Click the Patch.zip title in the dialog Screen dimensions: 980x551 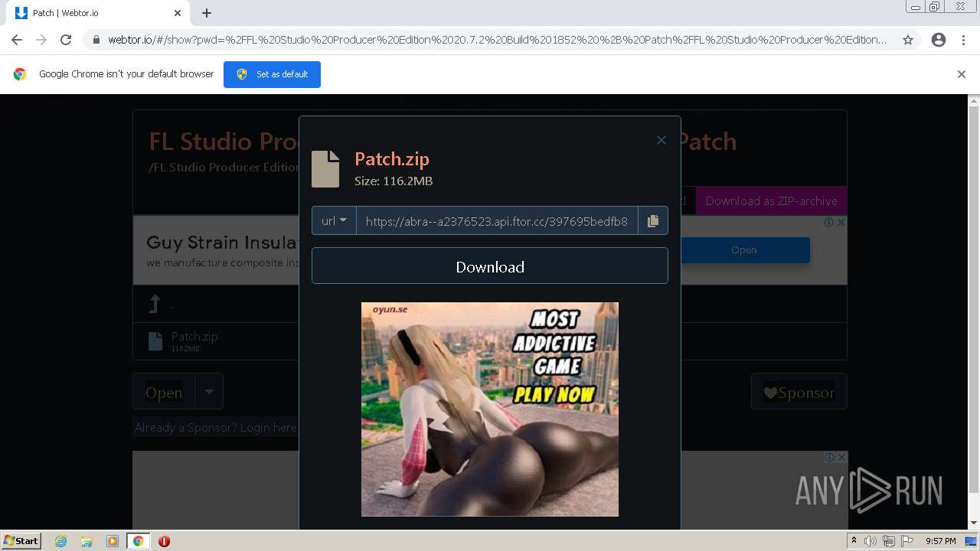[x=392, y=158]
